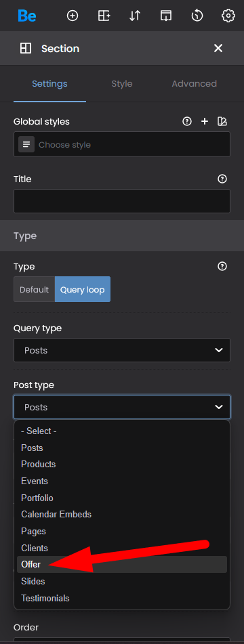Choose Offer in the dropdown list
This screenshot has width=244, height=644.
coord(122,564)
